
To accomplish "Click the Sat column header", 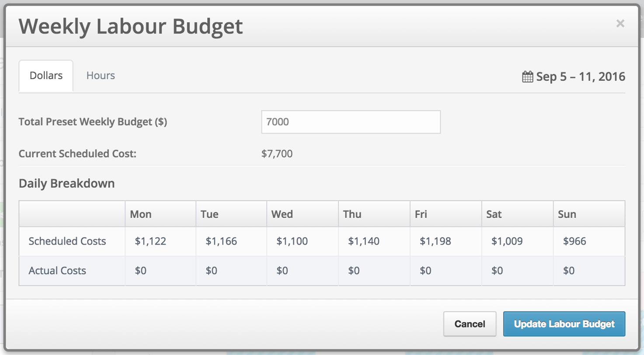I will click(494, 214).
